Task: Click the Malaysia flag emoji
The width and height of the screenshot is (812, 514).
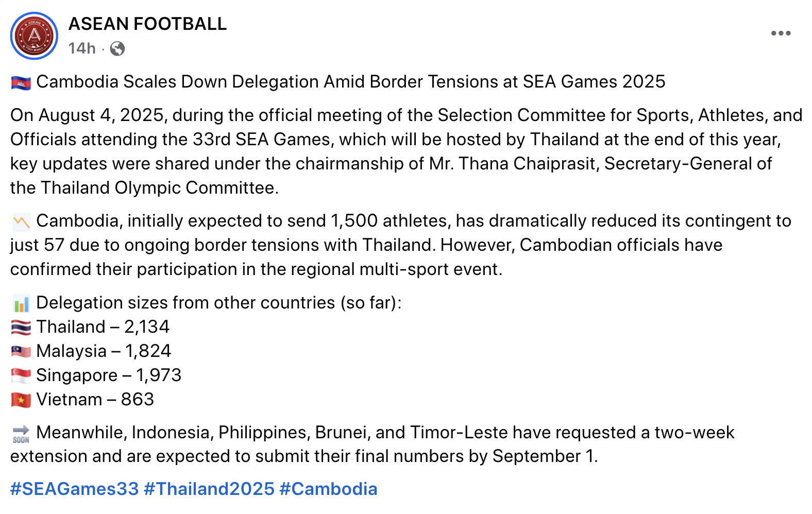Action: point(21,352)
